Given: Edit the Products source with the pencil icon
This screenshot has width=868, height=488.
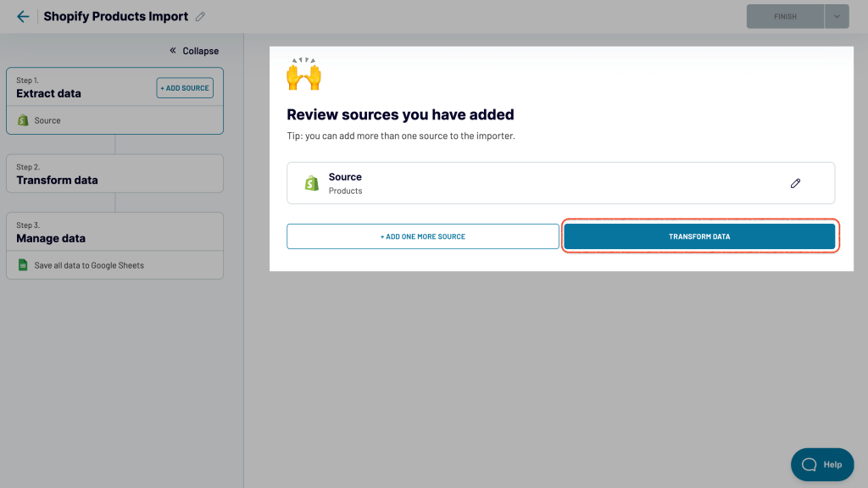Looking at the screenshot, I should [795, 183].
